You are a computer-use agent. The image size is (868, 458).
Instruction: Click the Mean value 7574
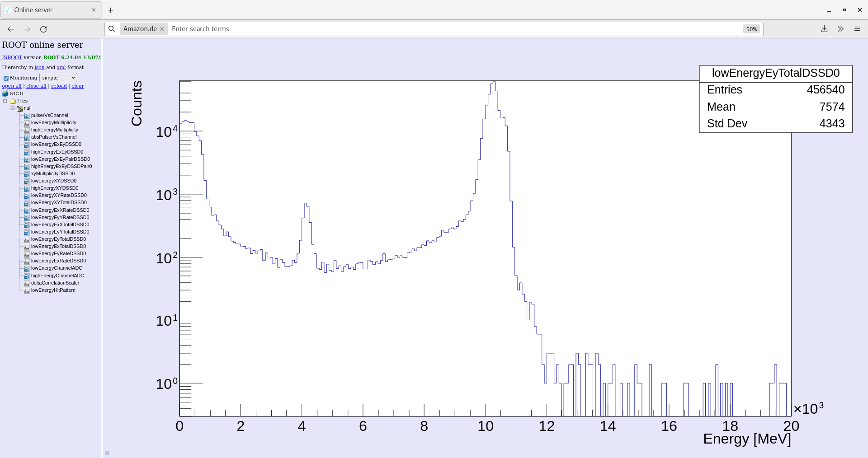point(832,107)
